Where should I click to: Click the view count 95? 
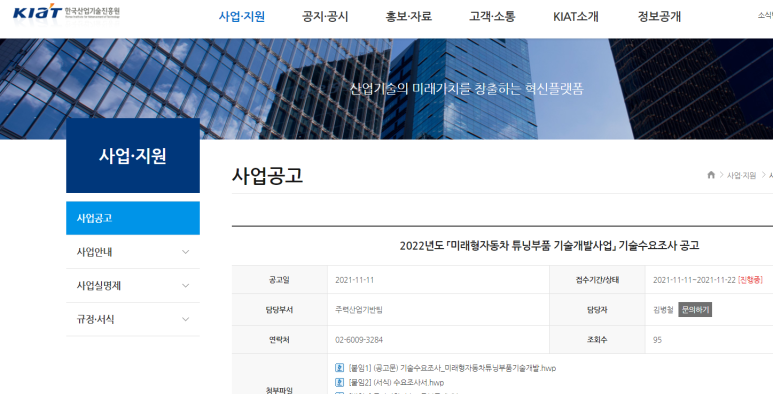[x=657, y=340]
